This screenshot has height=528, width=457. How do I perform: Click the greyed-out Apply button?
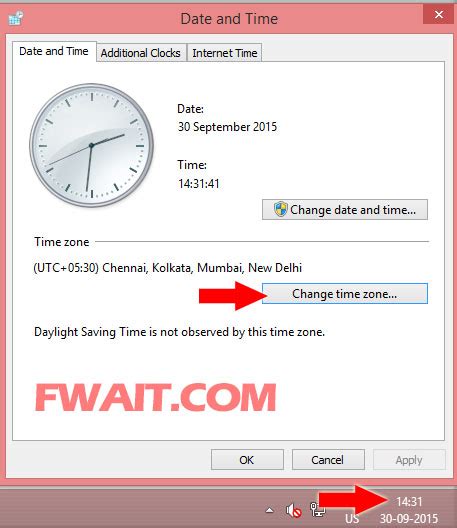point(409,460)
